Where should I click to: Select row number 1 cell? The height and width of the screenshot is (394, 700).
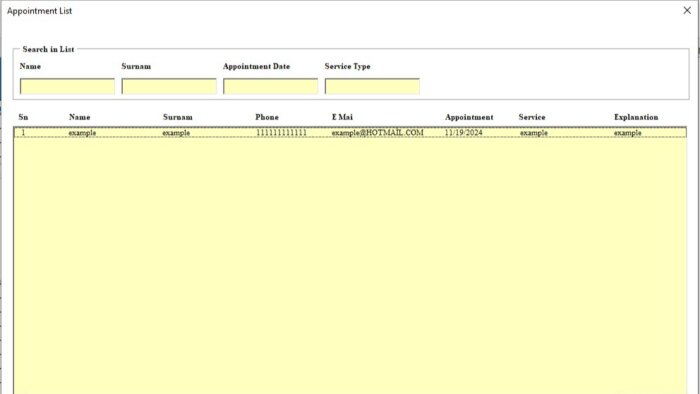[x=23, y=133]
